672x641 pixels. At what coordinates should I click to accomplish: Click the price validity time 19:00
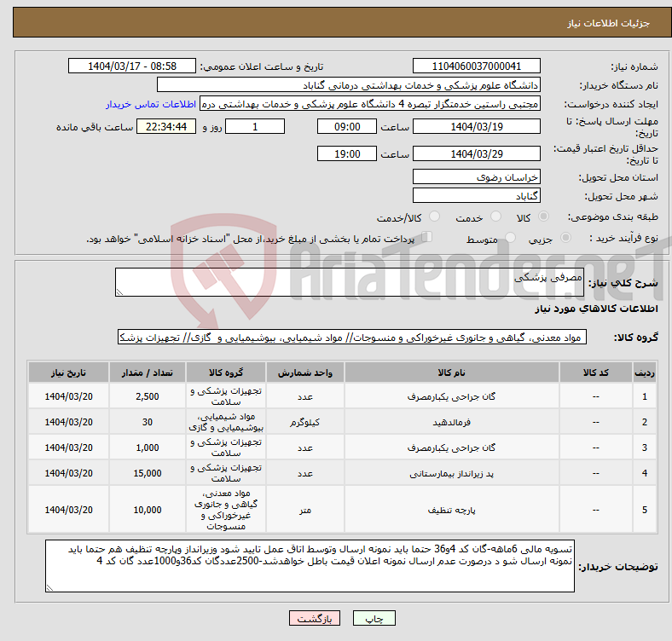coord(347,153)
